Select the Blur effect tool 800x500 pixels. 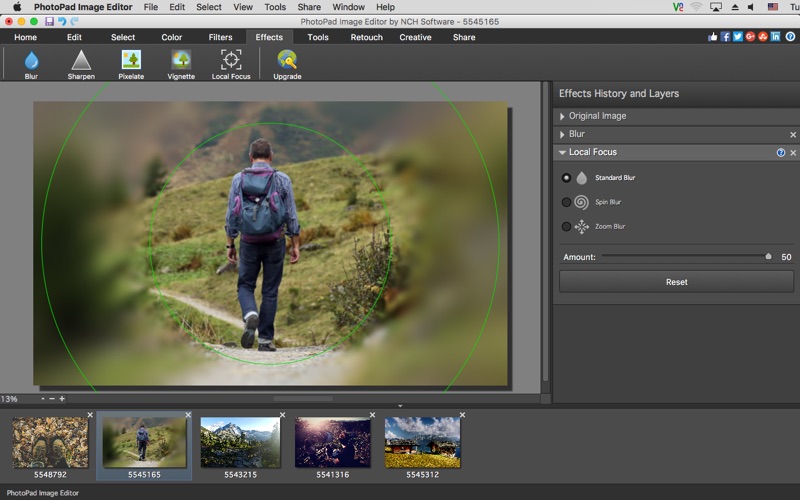tap(31, 63)
